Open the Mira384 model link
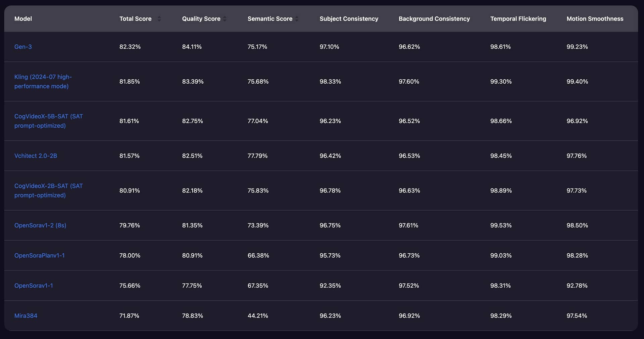Screen dimensions: 644x339 click(x=26, y=316)
